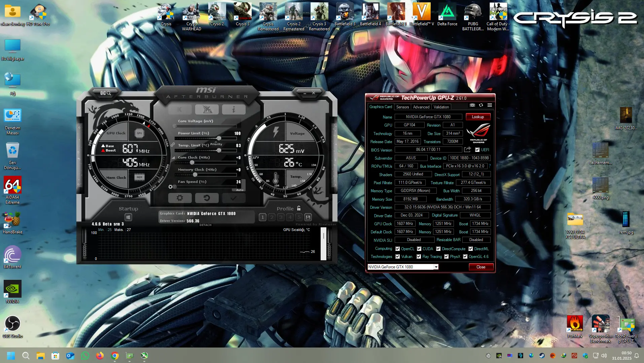Click DETACH under the Afterburner driver info
This screenshot has height=363, width=644.
206,225
